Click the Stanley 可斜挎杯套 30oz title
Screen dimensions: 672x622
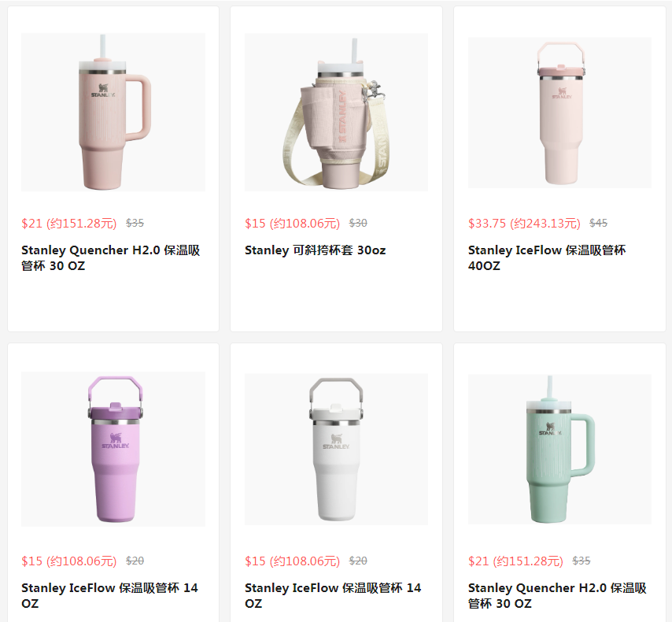pos(315,250)
